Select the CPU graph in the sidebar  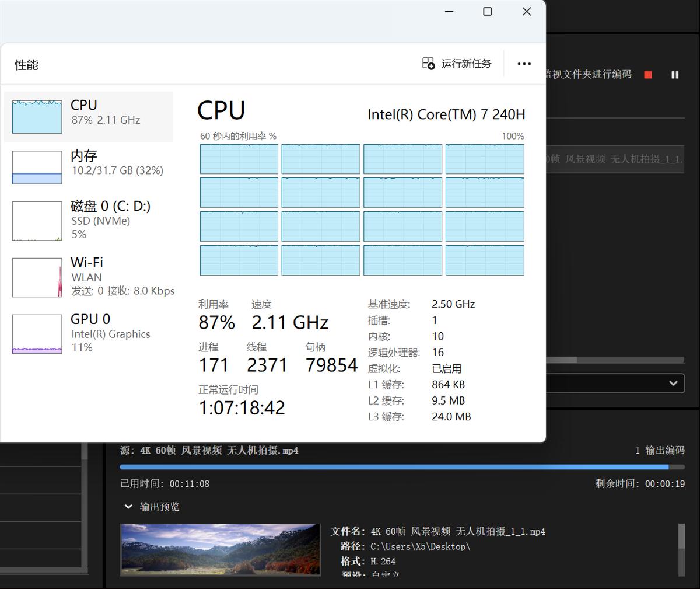87,116
